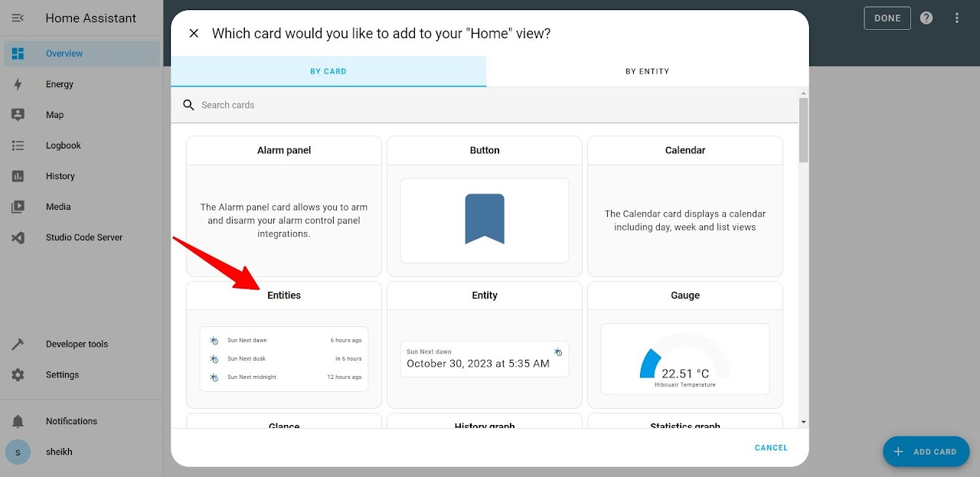Viewport: 980px width, 477px height.
Task: Click the Gauge card temperature preview
Action: point(685,359)
